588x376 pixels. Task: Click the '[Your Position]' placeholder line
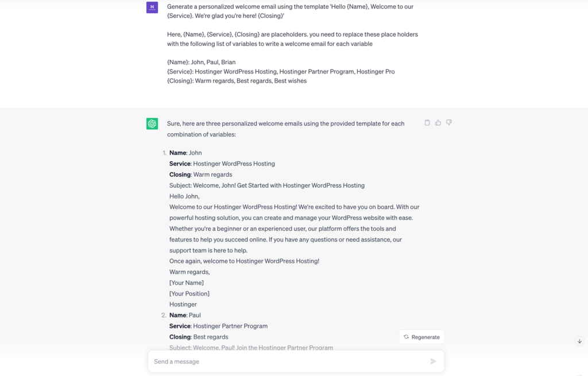pyautogui.click(x=189, y=293)
